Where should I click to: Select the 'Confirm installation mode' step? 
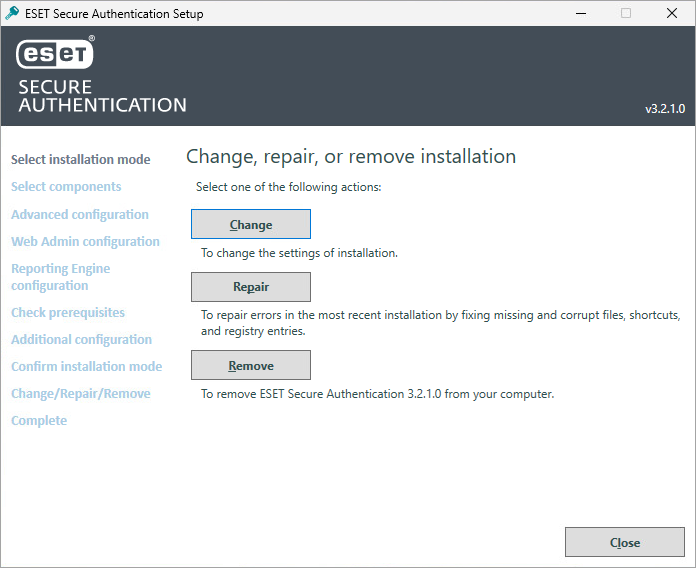(87, 367)
